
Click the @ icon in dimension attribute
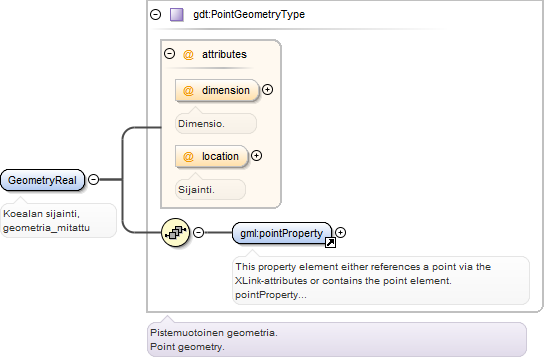pyautogui.click(x=188, y=91)
